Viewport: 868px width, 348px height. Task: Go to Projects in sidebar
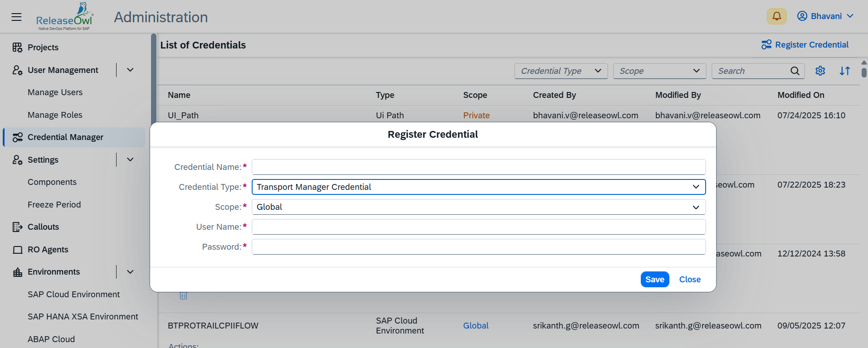point(43,48)
